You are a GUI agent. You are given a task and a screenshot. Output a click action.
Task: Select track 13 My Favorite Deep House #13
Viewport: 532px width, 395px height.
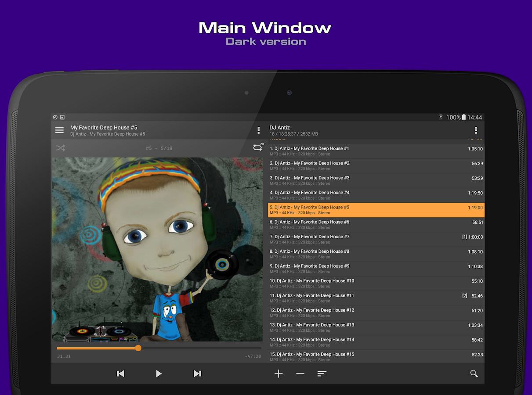click(376, 327)
